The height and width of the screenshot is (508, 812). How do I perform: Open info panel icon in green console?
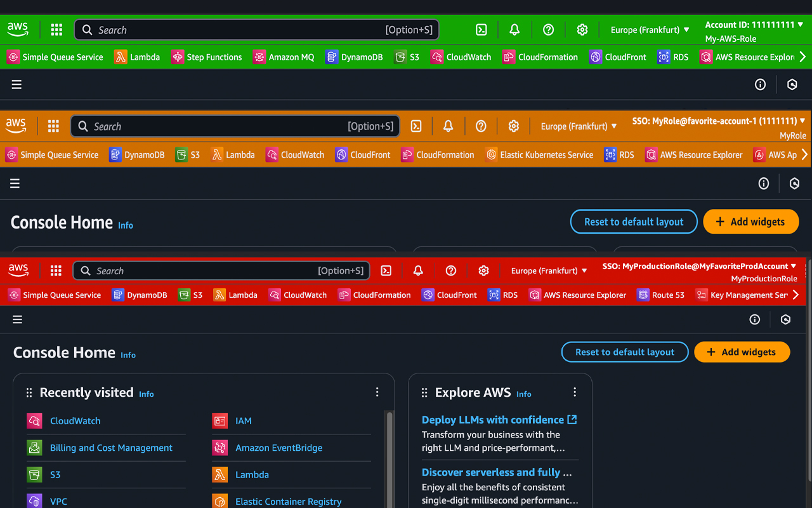(760, 84)
